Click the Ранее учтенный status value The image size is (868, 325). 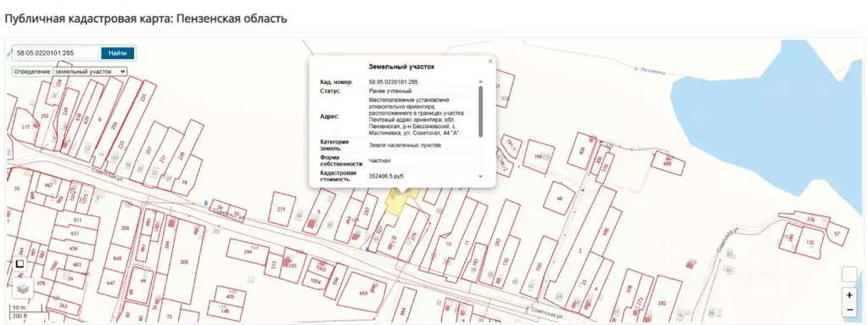[390, 91]
